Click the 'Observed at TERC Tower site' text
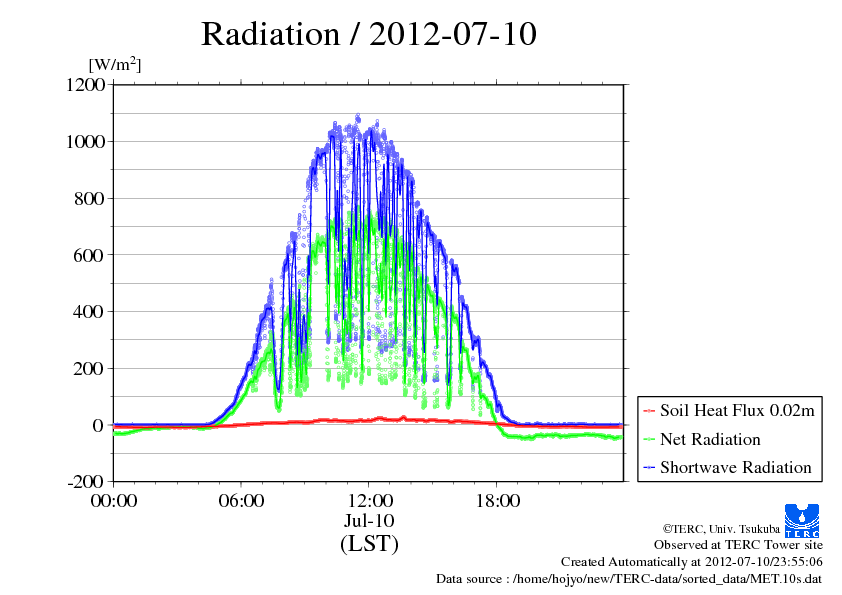The image size is (842, 595). pos(738,545)
